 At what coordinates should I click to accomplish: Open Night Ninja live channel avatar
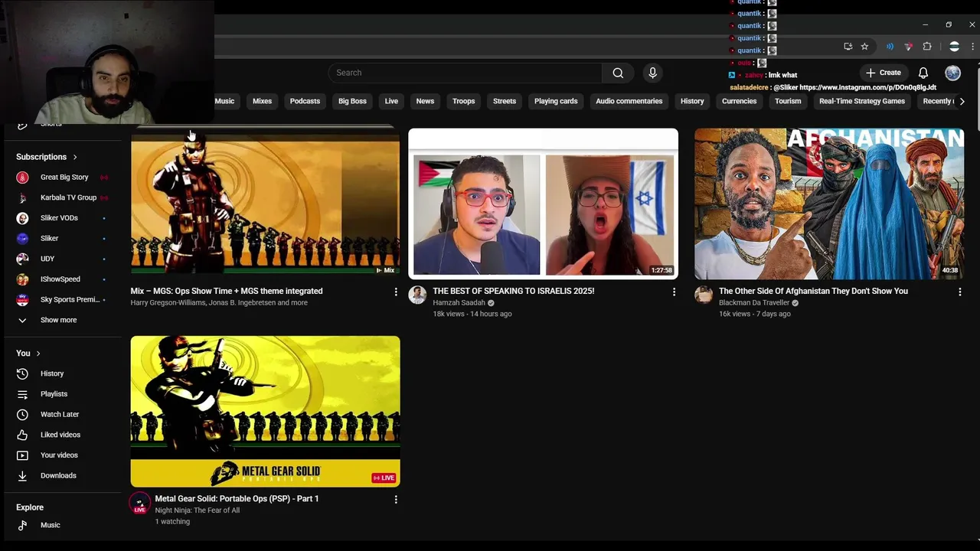click(139, 503)
